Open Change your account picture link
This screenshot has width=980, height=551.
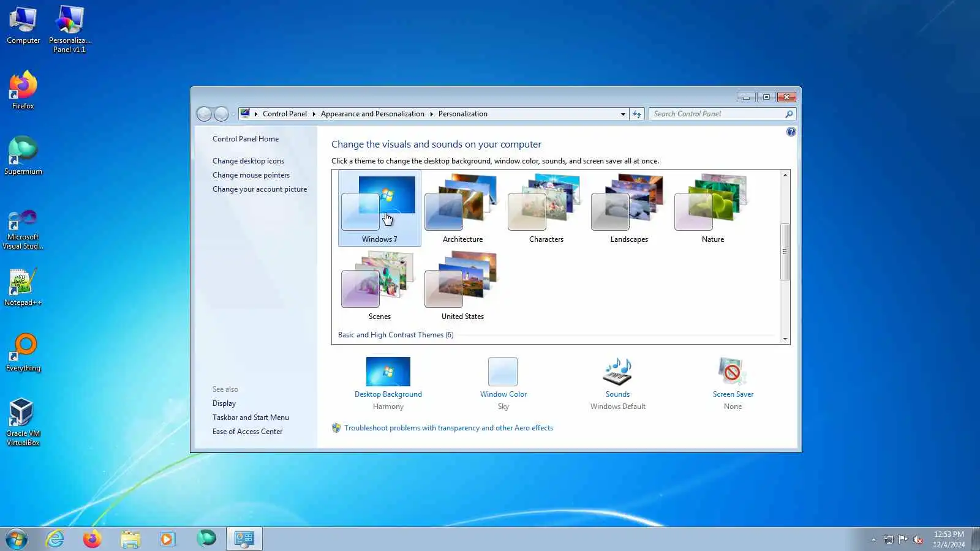click(260, 189)
